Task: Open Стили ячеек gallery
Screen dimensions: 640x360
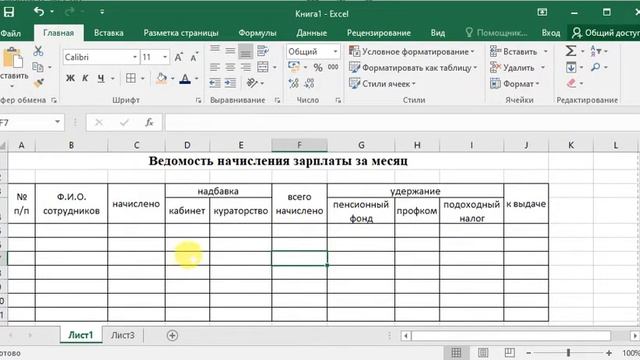Action: tap(382, 84)
